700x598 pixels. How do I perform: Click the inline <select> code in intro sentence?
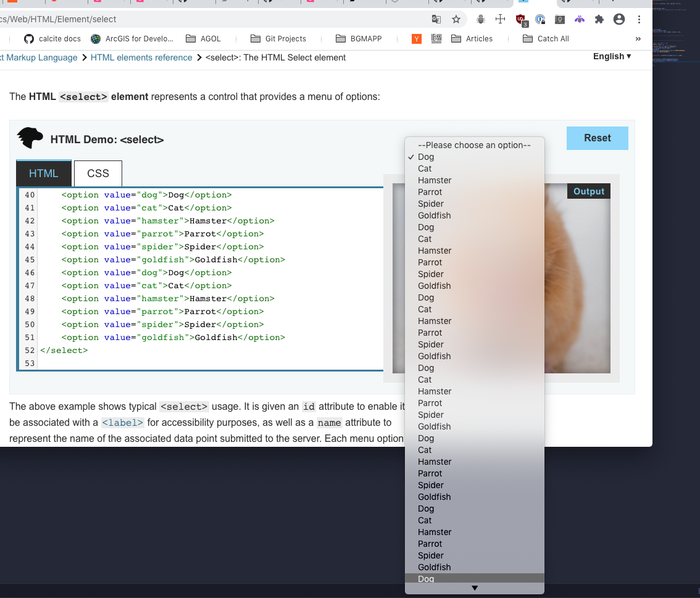(83, 97)
